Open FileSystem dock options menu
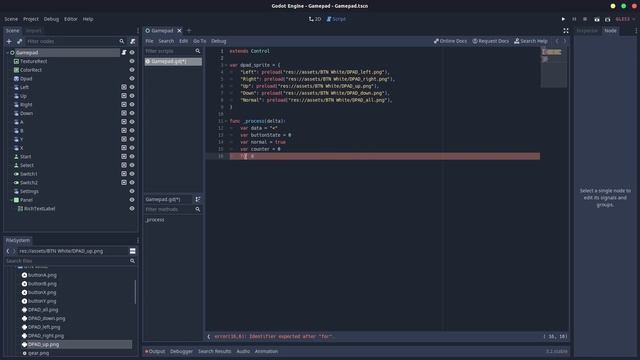640x360 pixels. pos(138,240)
